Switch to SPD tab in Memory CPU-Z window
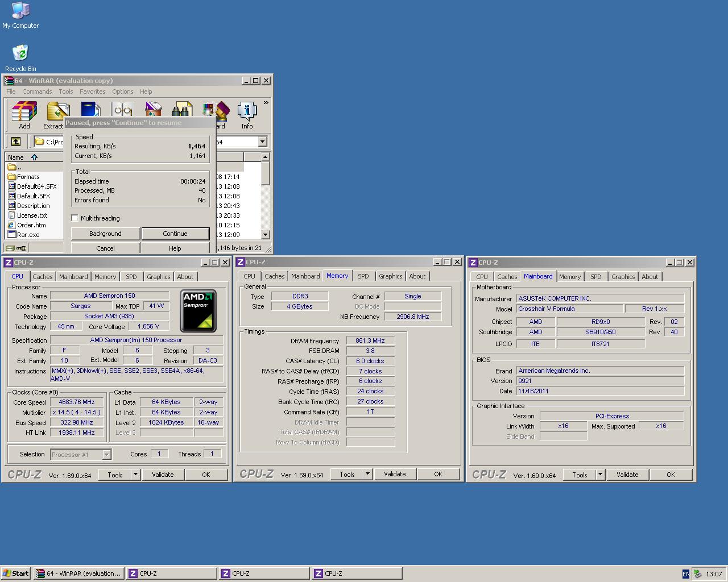Screen dimensions: 728x582 [363, 276]
